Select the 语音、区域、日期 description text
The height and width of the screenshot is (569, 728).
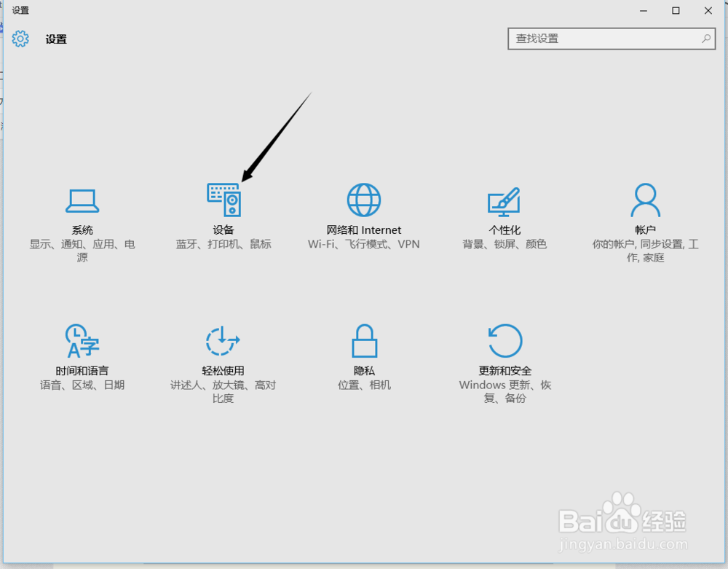[82, 385]
